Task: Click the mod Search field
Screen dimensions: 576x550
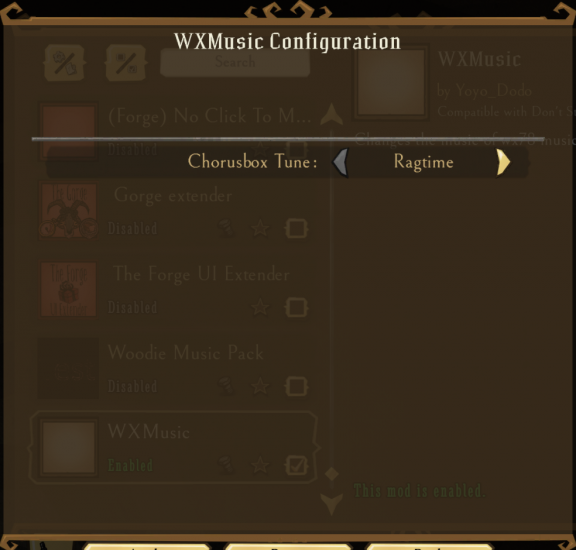Action: click(235, 62)
